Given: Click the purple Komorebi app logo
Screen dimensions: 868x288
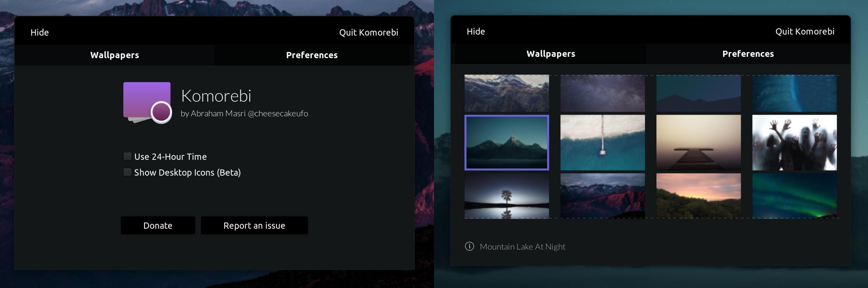Looking at the screenshot, I should (148, 103).
